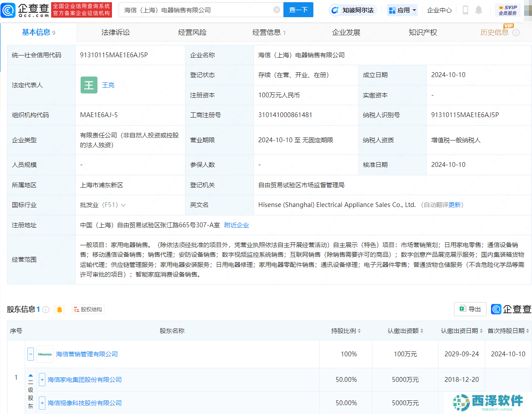Click the 查一下 search button

pos(298,10)
